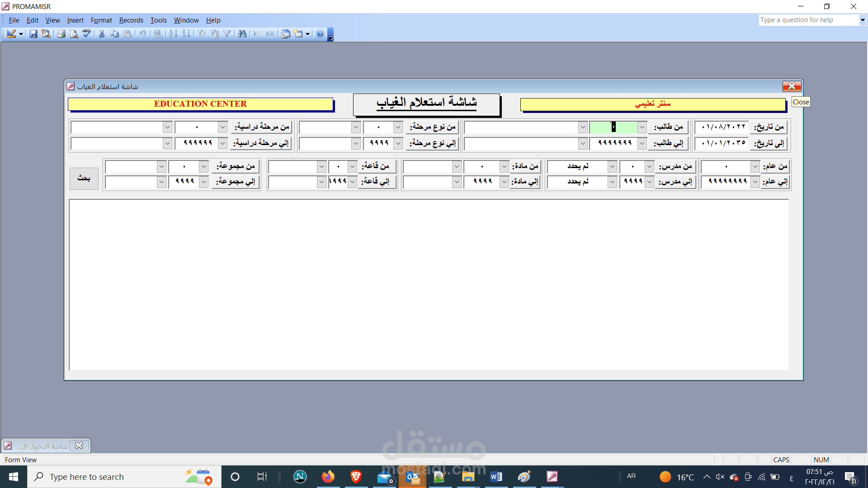Expand the إلي عام ٩٩٩٩٩٩٩٩ dropdown arrow
Viewport: 868px width, 488px height.
pyautogui.click(x=755, y=182)
